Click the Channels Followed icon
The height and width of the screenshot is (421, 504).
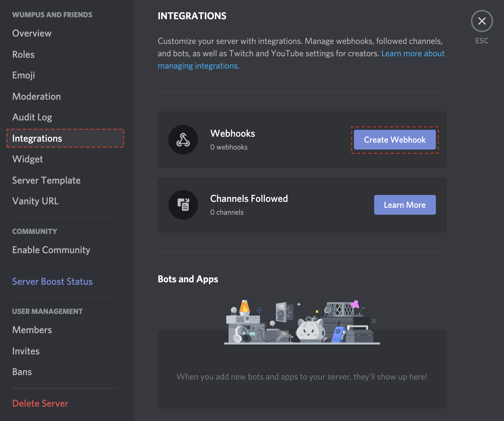point(183,205)
